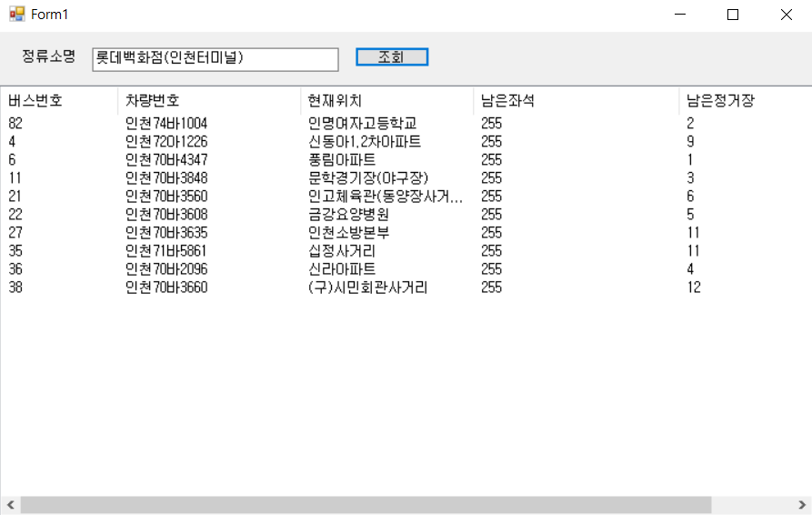The image size is (812, 515).
Task: Click vehicle number 인천70바2096
Action: coord(166,269)
